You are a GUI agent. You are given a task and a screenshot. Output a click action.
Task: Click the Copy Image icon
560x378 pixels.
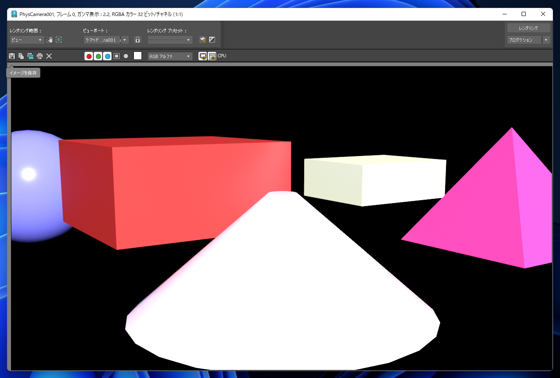click(21, 56)
